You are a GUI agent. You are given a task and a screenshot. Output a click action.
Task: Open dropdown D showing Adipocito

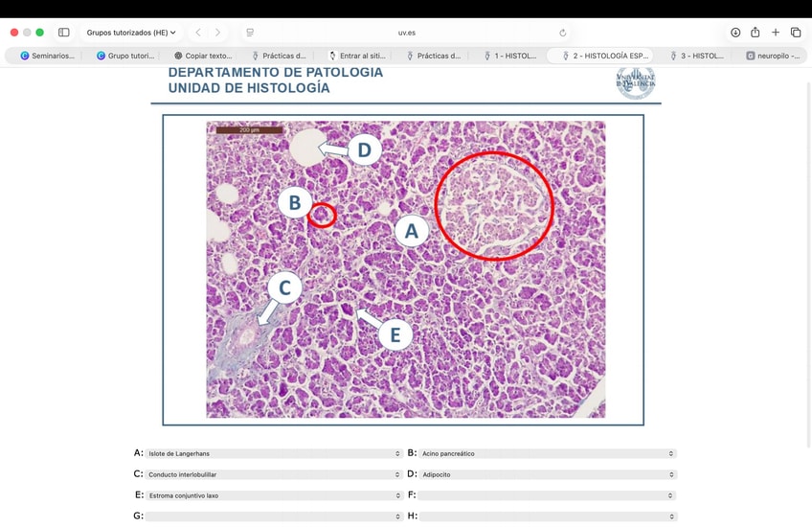547,474
